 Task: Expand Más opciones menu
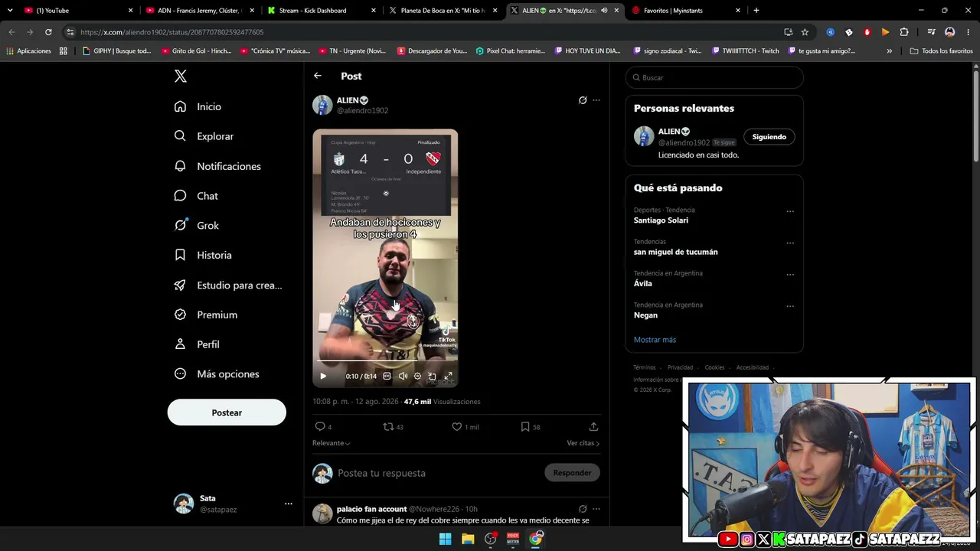217,374
